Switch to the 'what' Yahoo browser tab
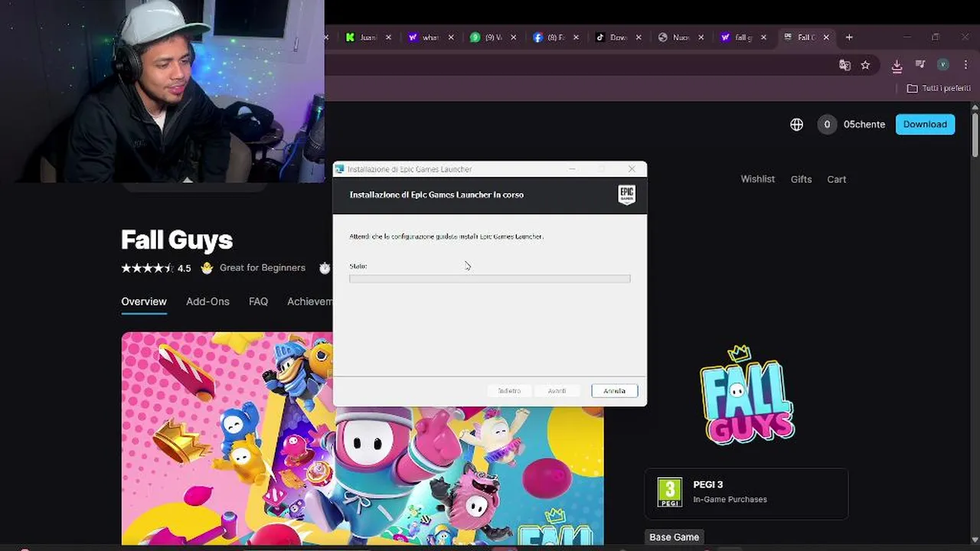Image resolution: width=980 pixels, height=551 pixels. (423, 37)
